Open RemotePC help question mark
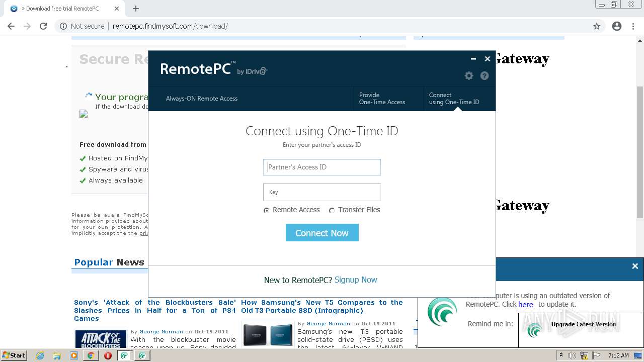 coord(485,76)
